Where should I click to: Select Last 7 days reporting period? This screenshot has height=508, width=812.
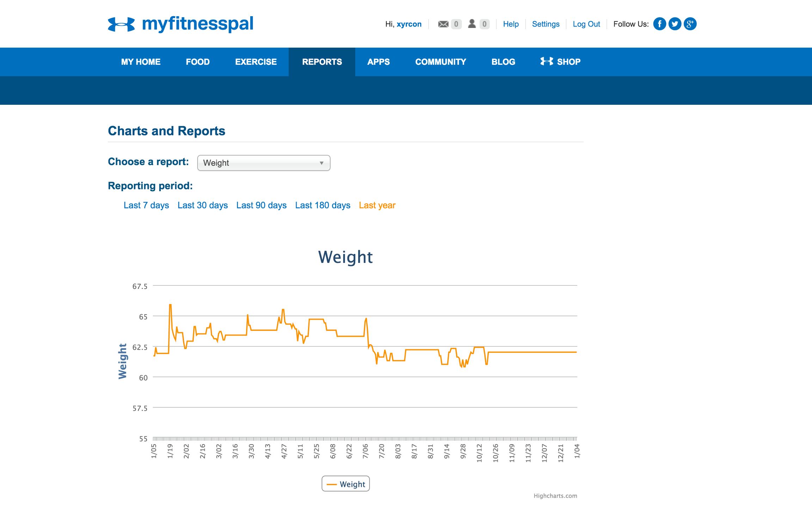[146, 205]
